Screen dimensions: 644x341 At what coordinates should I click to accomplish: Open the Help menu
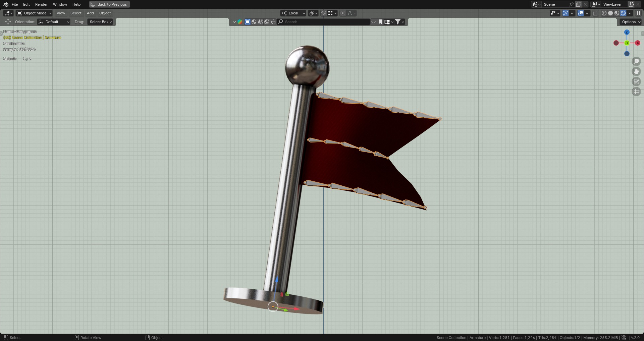(76, 4)
